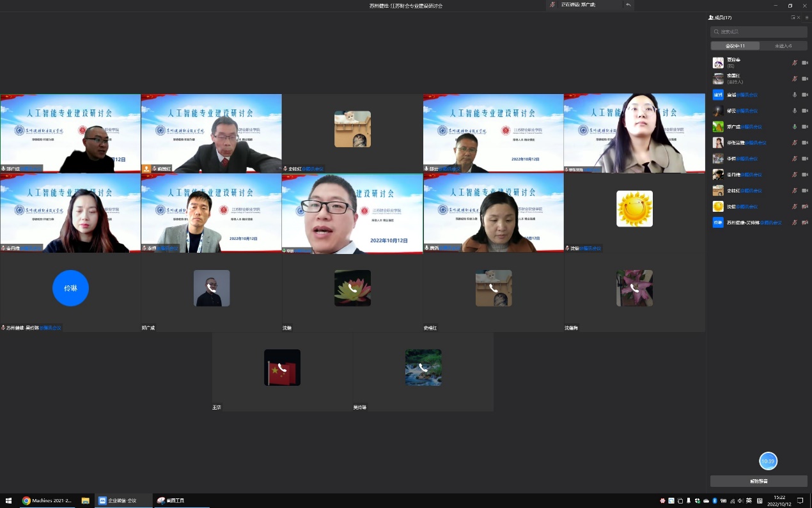Switch to the 会议中 11 tab

pyautogui.click(x=735, y=46)
